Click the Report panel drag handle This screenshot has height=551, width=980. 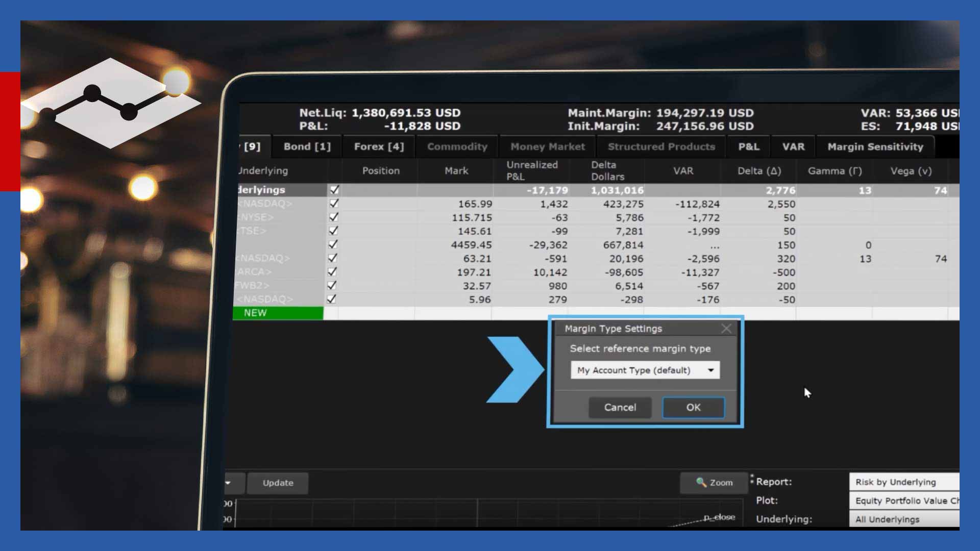tap(752, 479)
